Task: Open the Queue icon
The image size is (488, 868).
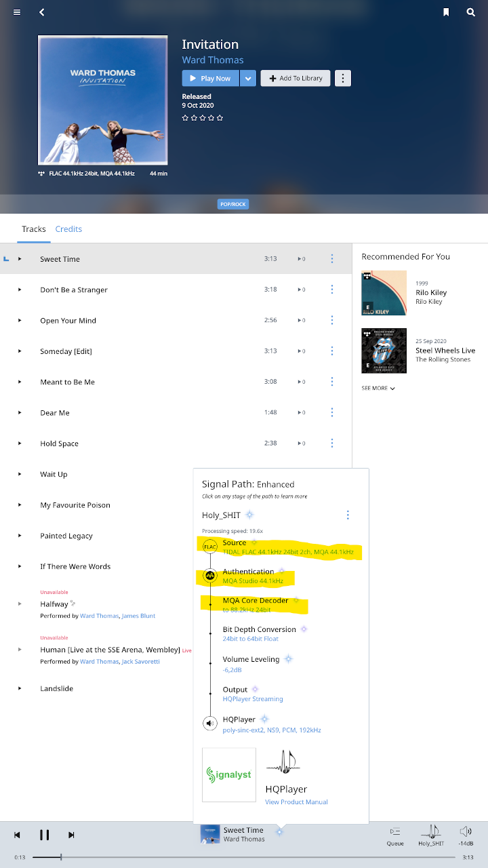Action: tap(395, 835)
